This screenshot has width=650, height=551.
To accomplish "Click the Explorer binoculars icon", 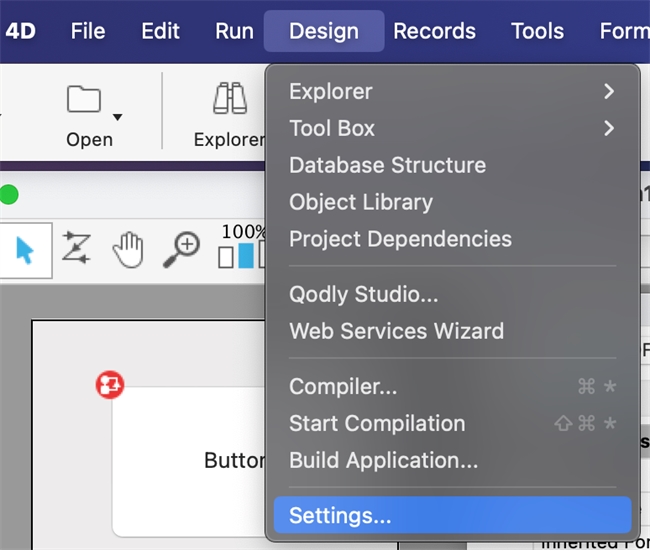I will [230, 100].
